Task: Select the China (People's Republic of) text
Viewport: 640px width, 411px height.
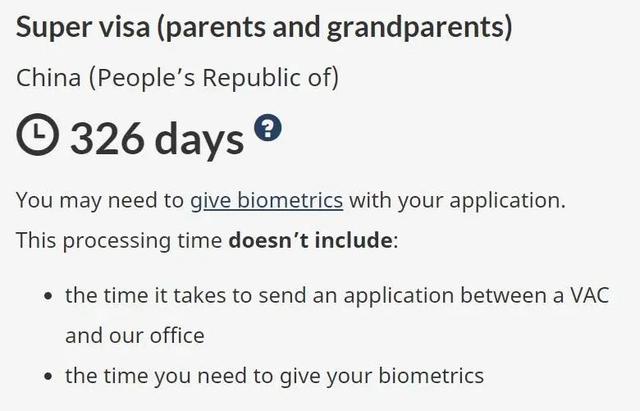Action: click(x=177, y=76)
